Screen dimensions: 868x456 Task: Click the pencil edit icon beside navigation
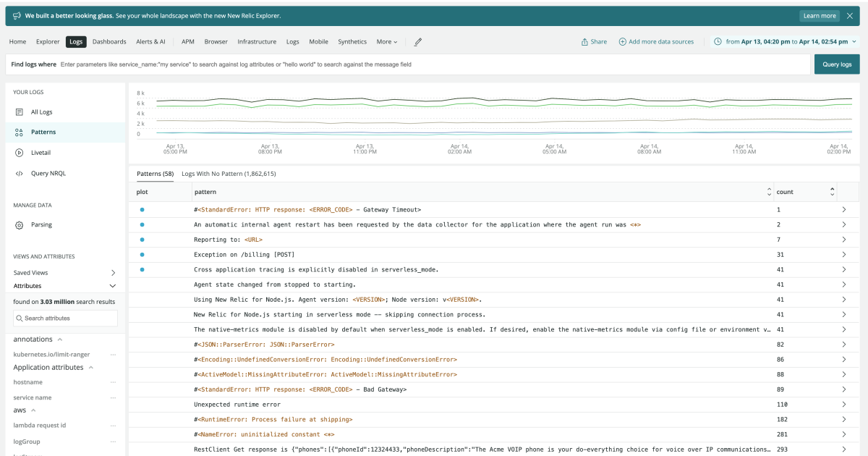tap(417, 42)
